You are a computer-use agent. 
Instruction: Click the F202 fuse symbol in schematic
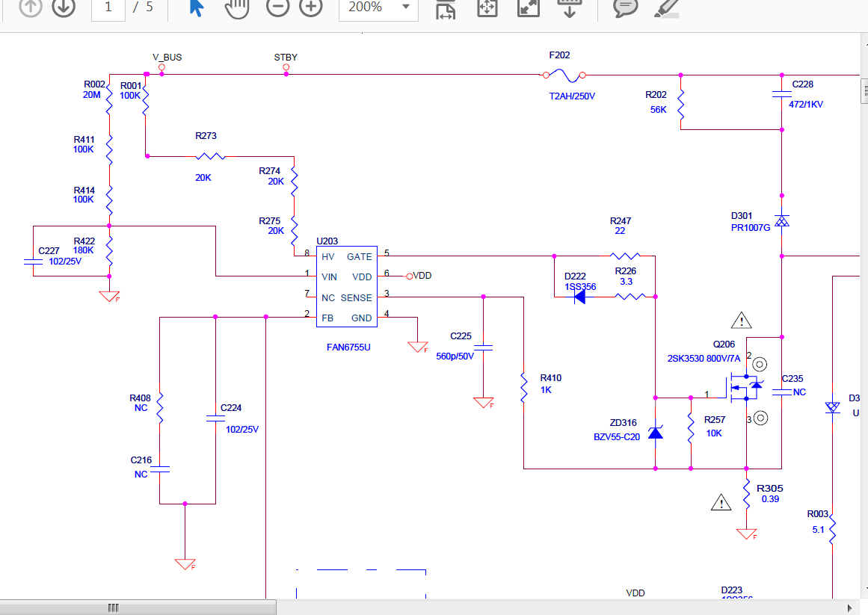click(562, 75)
